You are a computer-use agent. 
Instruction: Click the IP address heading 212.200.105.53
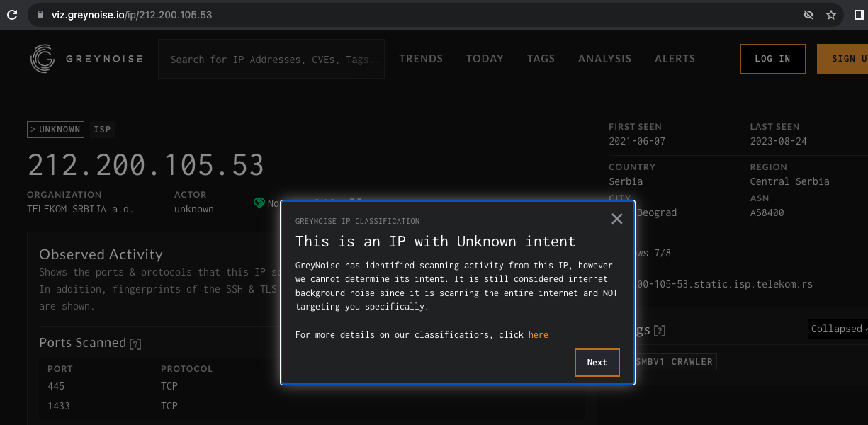point(146,164)
